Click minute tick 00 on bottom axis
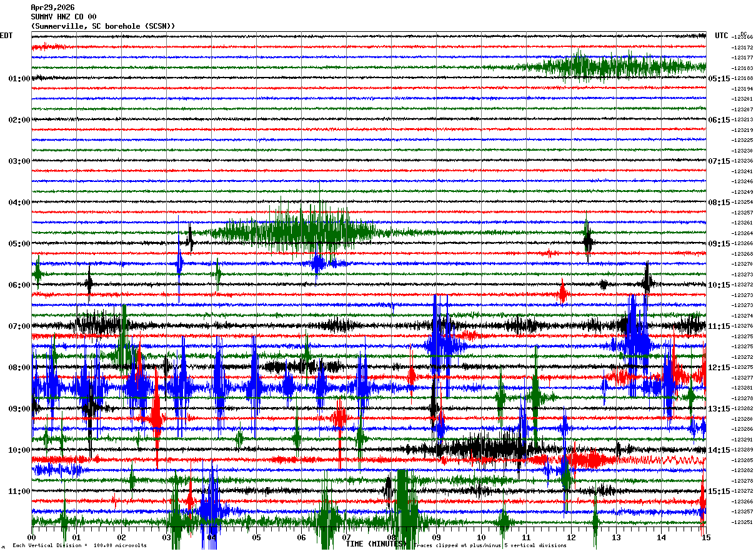 point(31,537)
